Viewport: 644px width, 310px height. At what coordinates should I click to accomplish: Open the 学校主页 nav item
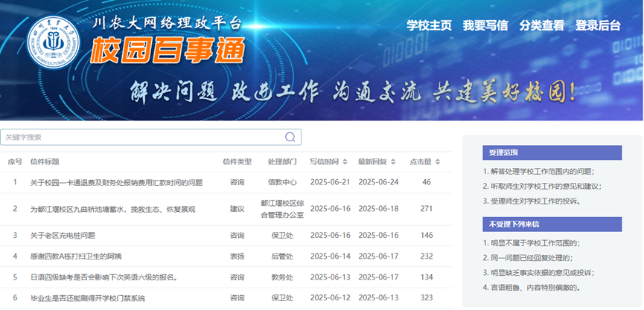[429, 25]
